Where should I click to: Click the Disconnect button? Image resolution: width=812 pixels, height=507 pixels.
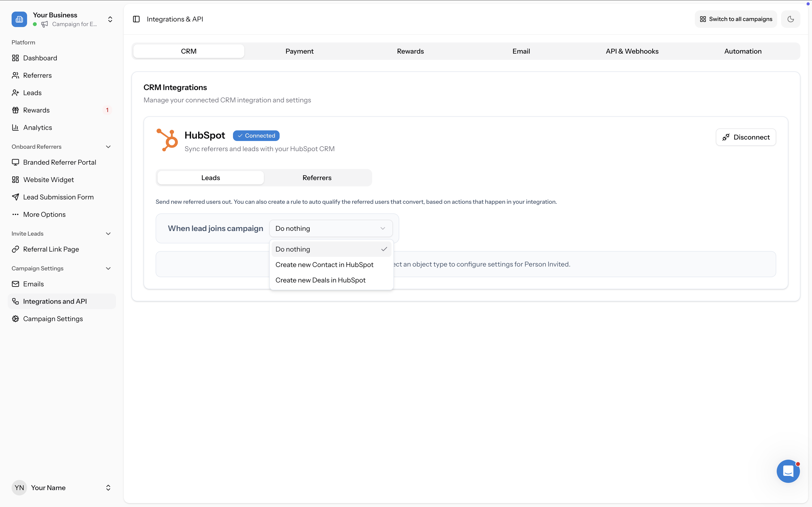click(746, 137)
